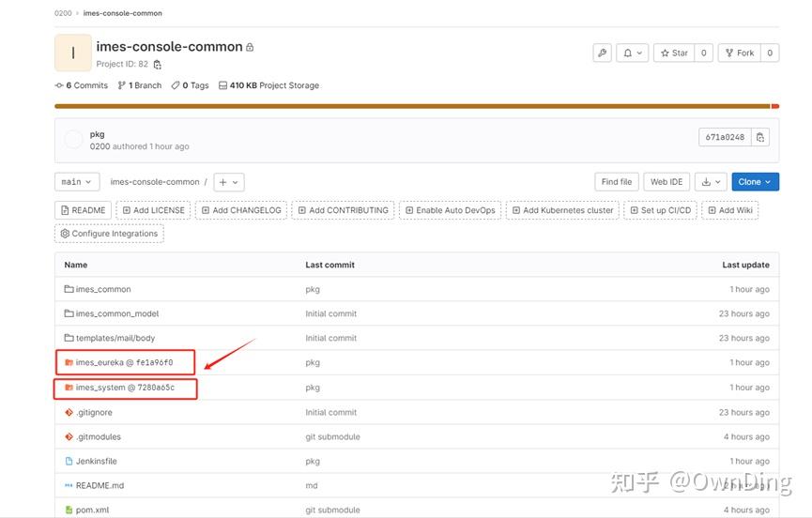This screenshot has width=812, height=518.
Task: Open submodule commit 7280a65c
Action: [156, 387]
